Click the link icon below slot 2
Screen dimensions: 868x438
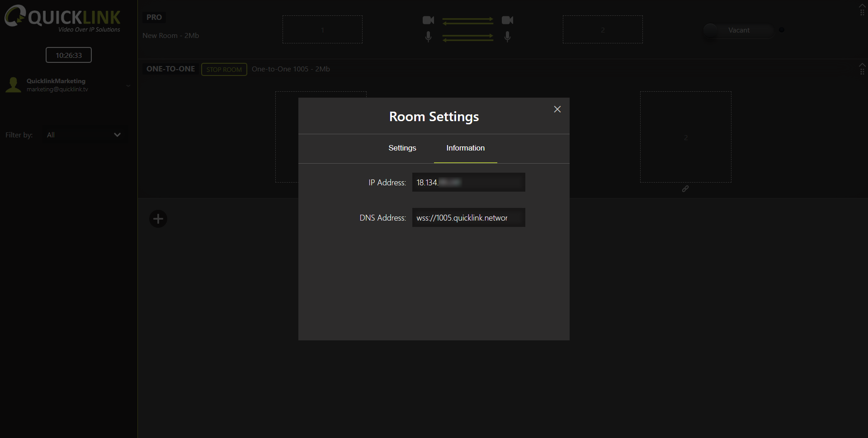tap(685, 189)
